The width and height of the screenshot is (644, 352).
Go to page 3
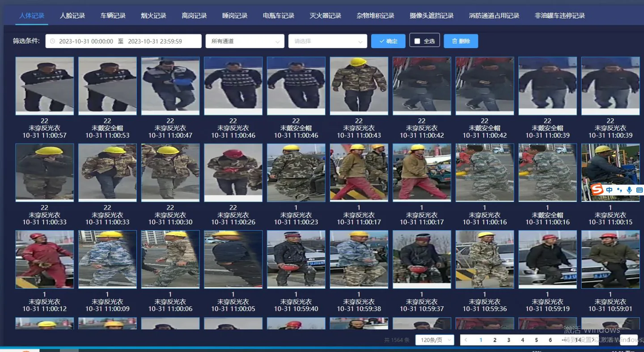coord(508,340)
